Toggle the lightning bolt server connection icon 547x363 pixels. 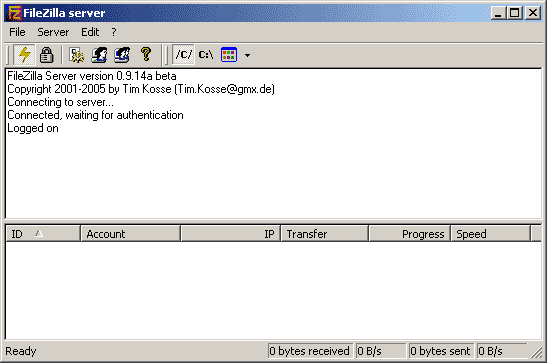point(24,55)
